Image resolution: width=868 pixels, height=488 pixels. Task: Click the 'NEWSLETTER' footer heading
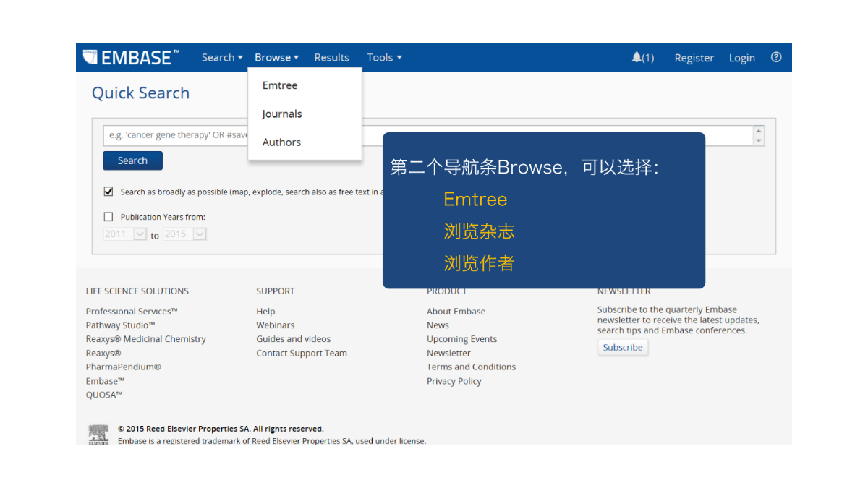point(624,291)
